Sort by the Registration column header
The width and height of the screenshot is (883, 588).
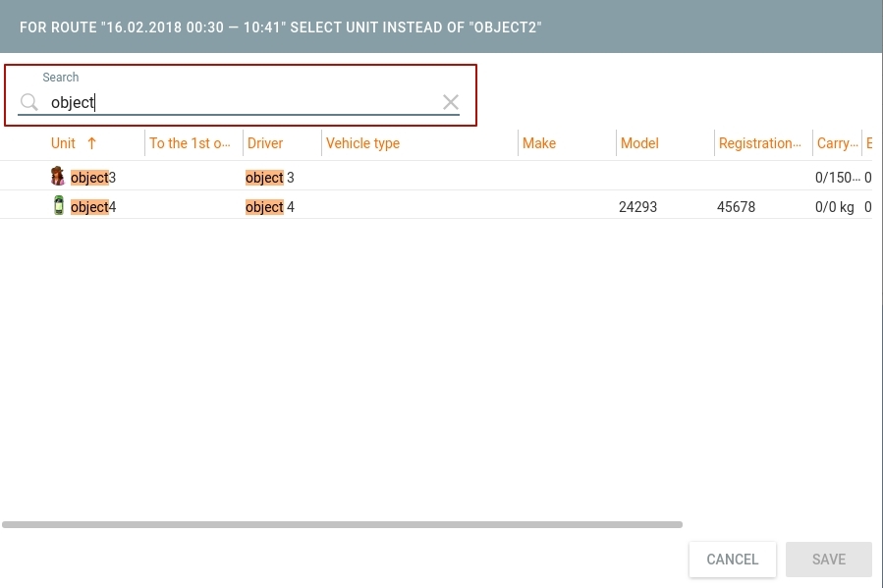coord(760,143)
